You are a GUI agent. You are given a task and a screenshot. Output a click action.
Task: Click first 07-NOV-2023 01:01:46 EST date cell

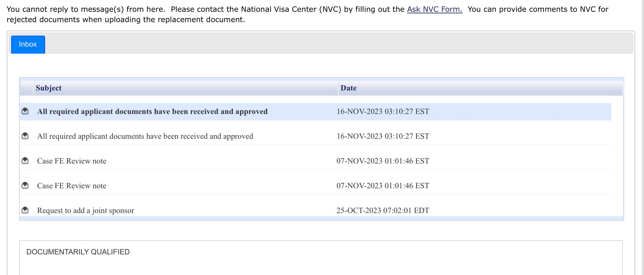383,161
